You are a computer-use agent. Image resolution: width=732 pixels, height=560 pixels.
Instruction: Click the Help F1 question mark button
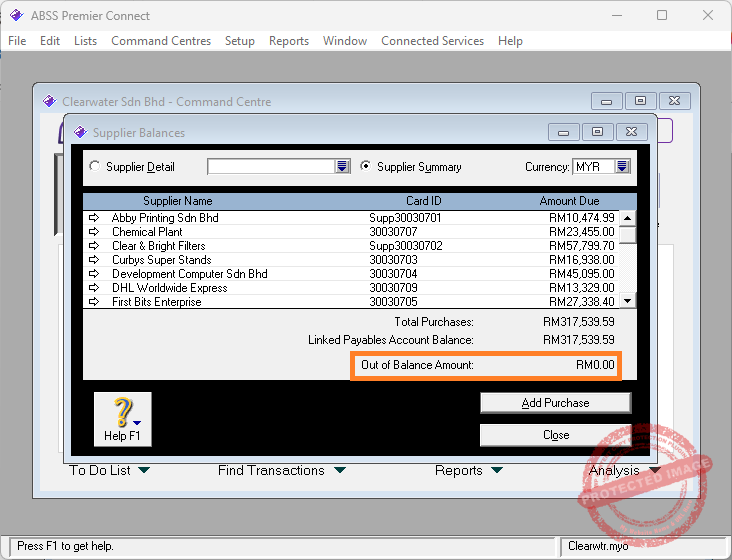coord(123,419)
